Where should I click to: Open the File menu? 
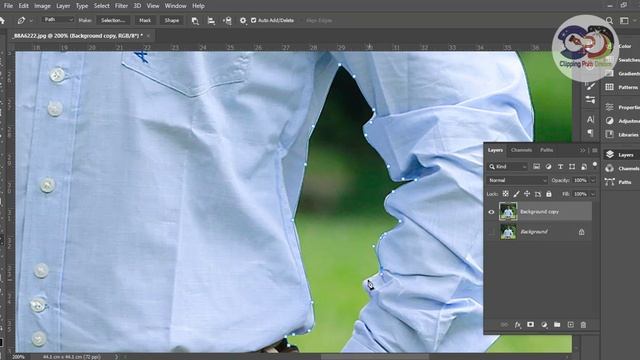click(x=8, y=6)
